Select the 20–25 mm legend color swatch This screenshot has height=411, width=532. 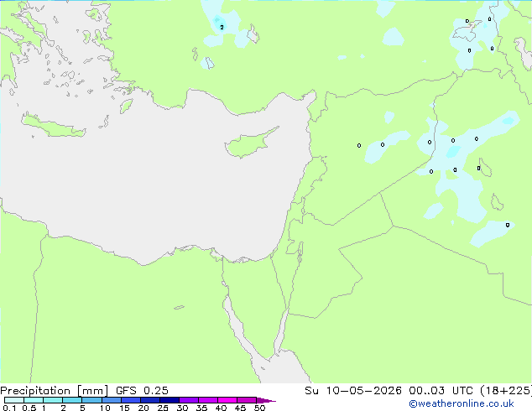pyautogui.click(x=150, y=400)
